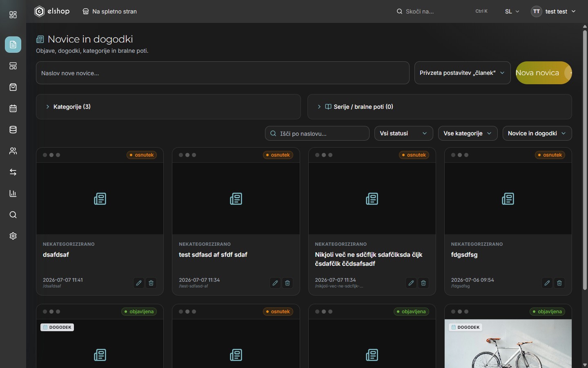Click the Nova novica button
The width and height of the screenshot is (588, 368).
543,73
